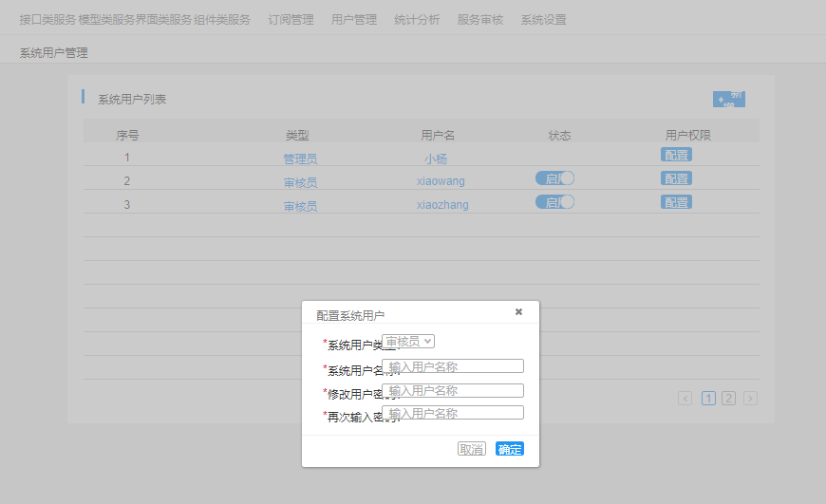The width and height of the screenshot is (826, 504).
Task: Toggle status switch for xiaozhang
Action: (554, 202)
